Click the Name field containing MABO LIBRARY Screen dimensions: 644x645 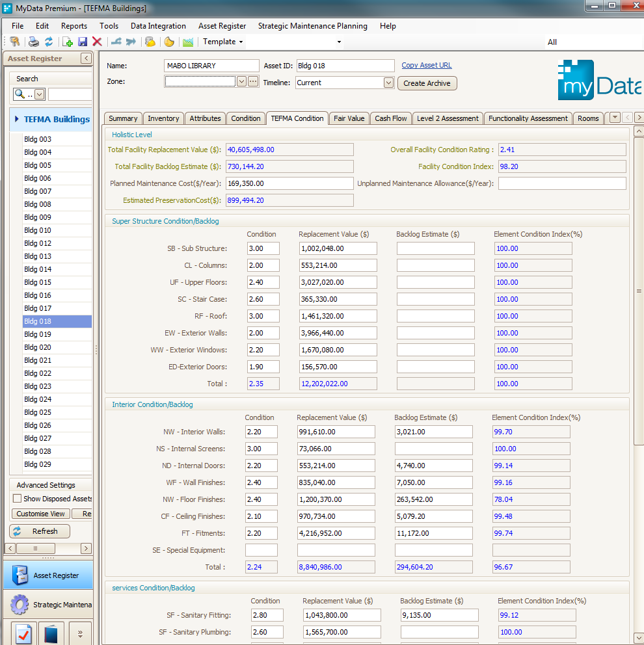pyautogui.click(x=211, y=66)
